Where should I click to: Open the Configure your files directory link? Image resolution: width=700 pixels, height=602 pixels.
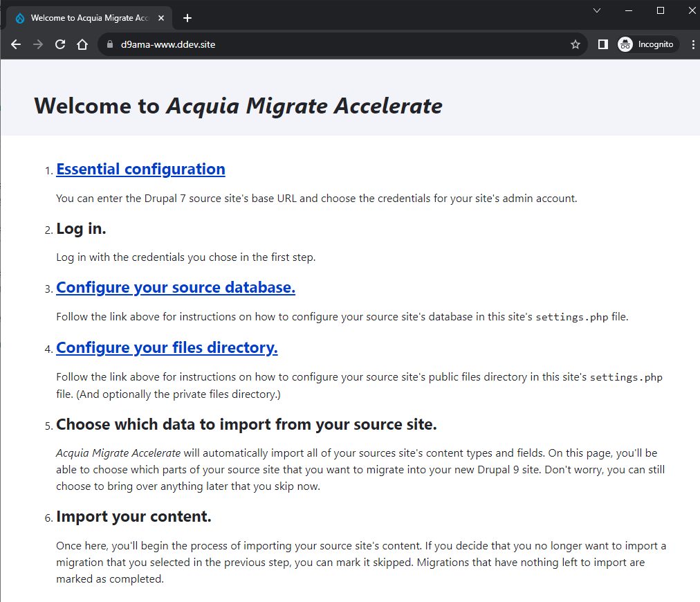(x=167, y=347)
